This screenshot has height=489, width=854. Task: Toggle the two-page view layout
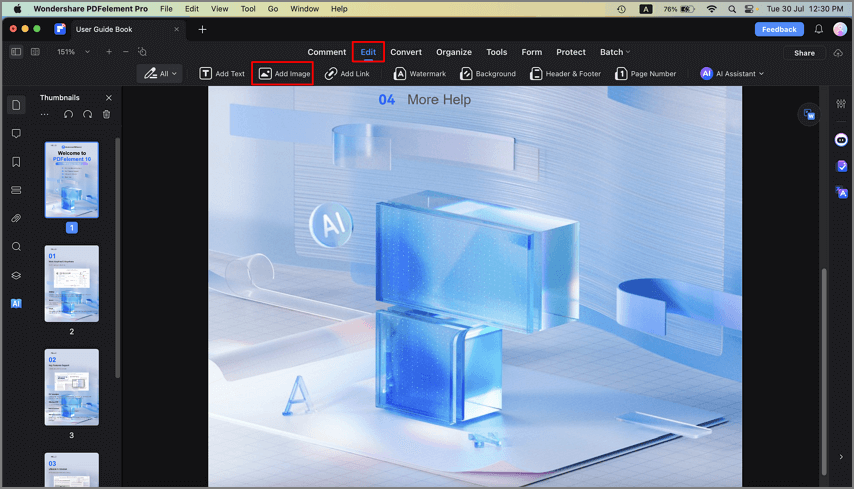pyautogui.click(x=35, y=52)
